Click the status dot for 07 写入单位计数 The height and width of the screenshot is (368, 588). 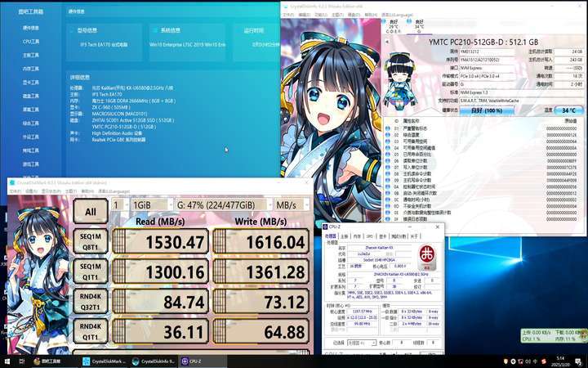pyautogui.click(x=387, y=168)
